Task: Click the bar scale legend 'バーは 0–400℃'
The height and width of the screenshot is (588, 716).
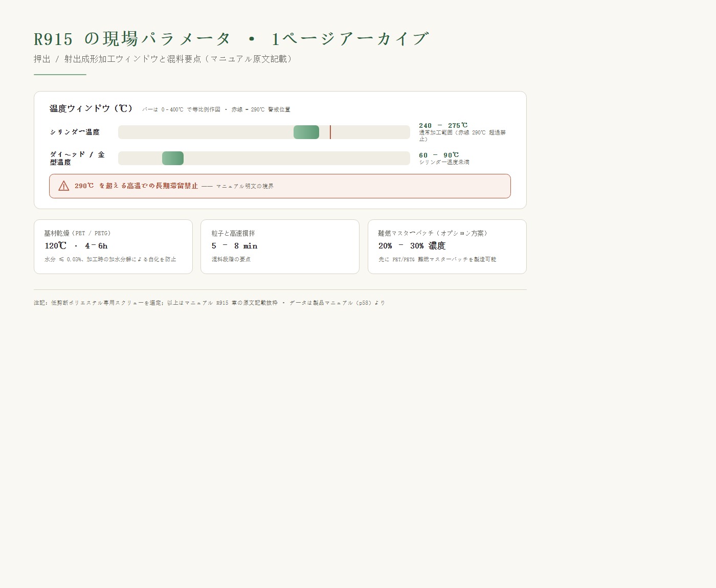Action: (x=216, y=109)
